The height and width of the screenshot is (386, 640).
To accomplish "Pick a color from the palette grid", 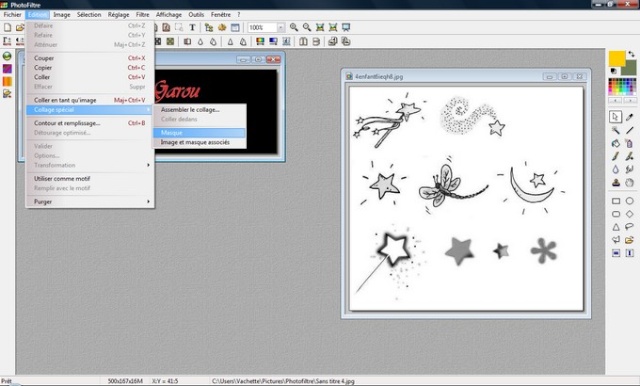I will [x=622, y=87].
